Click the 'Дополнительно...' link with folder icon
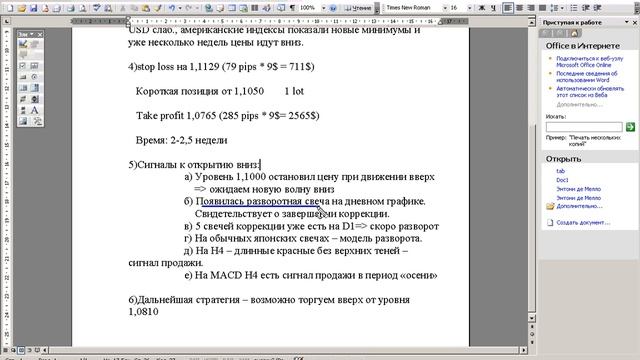The image size is (640, 360). [x=579, y=206]
